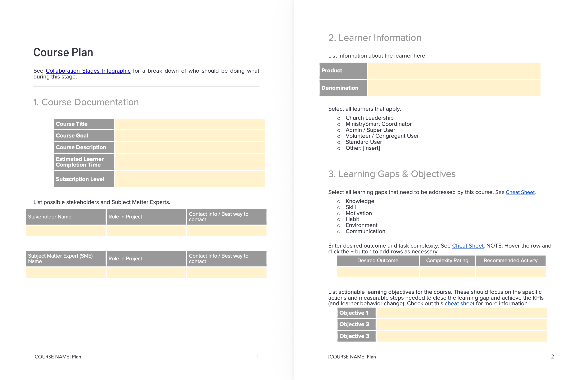The width and height of the screenshot is (588, 380).
Task: Open the lowercase cheat sheet link for objectives
Action: click(460, 303)
